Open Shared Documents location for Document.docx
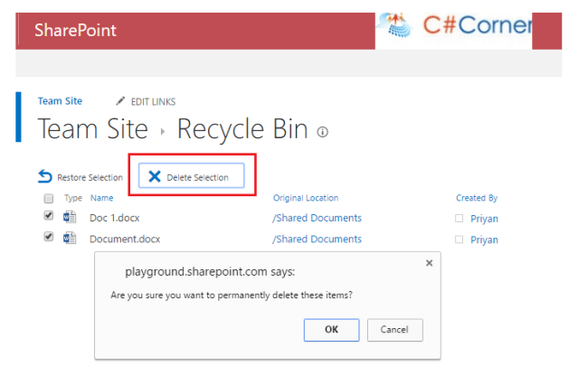This screenshot has height=376, width=588. pos(317,239)
